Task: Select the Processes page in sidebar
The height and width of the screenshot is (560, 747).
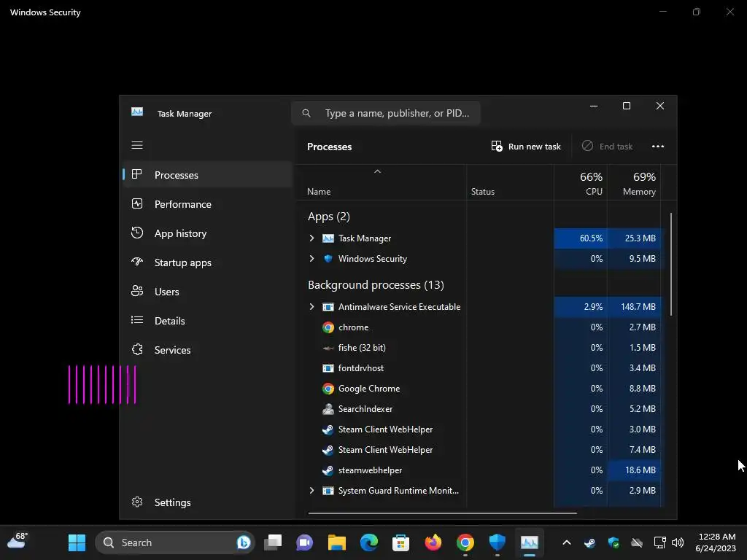Action: (207, 175)
